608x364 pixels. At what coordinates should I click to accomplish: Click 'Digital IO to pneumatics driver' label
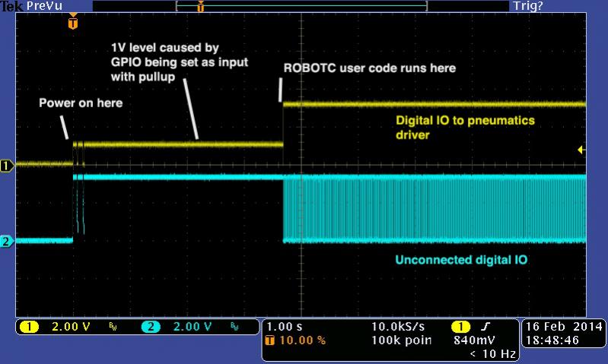[x=465, y=128]
